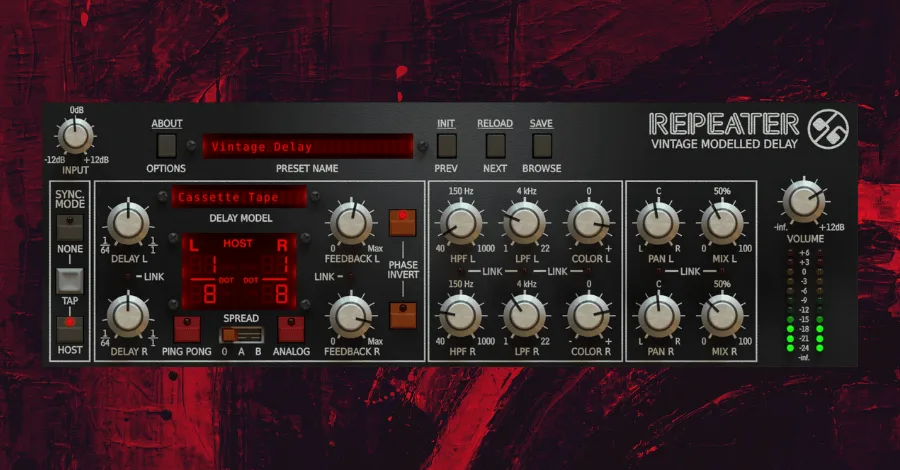
Task: Click the LPF L knob
Action: 525,223
